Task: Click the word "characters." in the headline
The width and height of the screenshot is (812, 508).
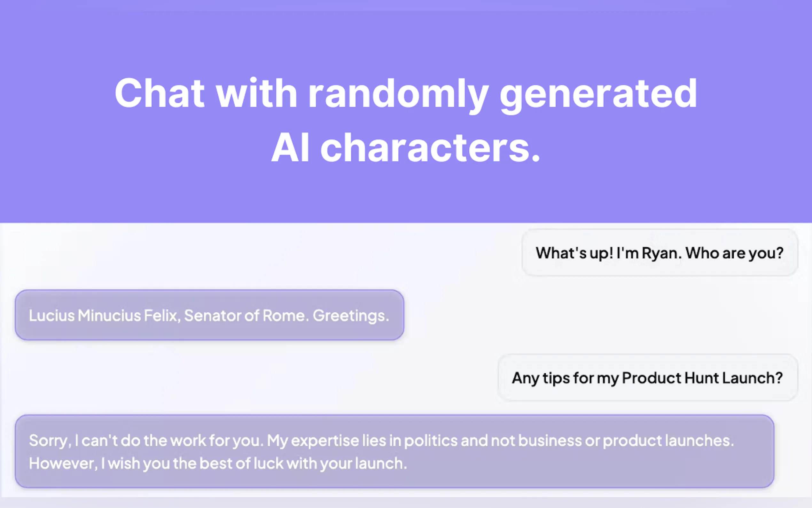Action: pyautogui.click(x=430, y=148)
